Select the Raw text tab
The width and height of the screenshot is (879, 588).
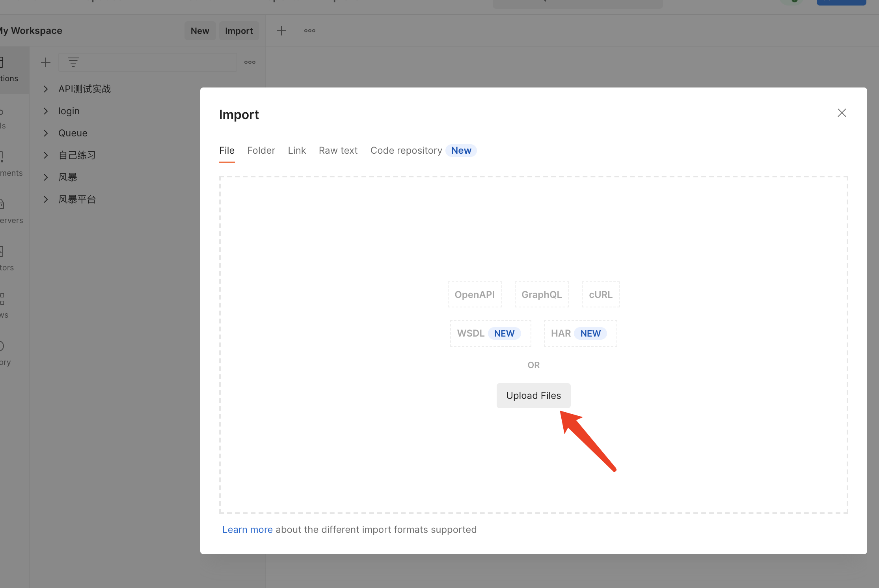pos(338,151)
